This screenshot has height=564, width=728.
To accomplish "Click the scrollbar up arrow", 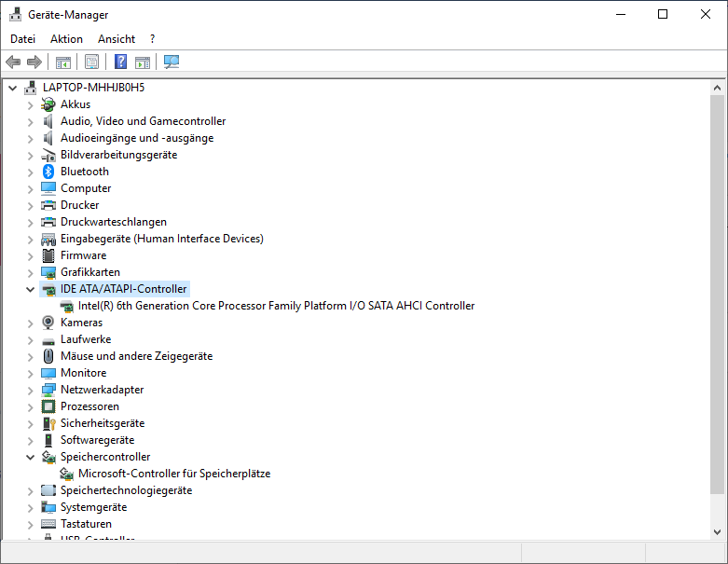I will (x=717, y=88).
